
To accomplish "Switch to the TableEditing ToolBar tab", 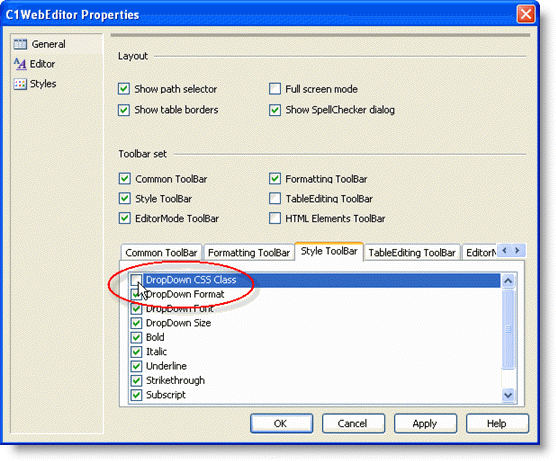I will point(412,253).
